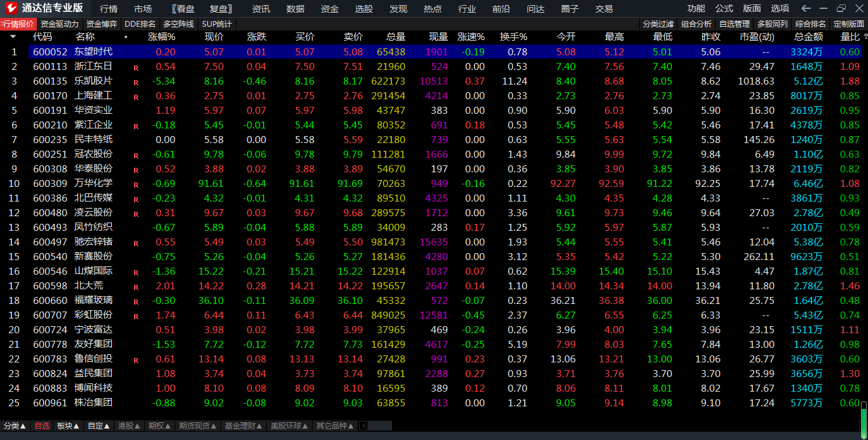Switch to the 行情报价 tab

tap(18, 24)
